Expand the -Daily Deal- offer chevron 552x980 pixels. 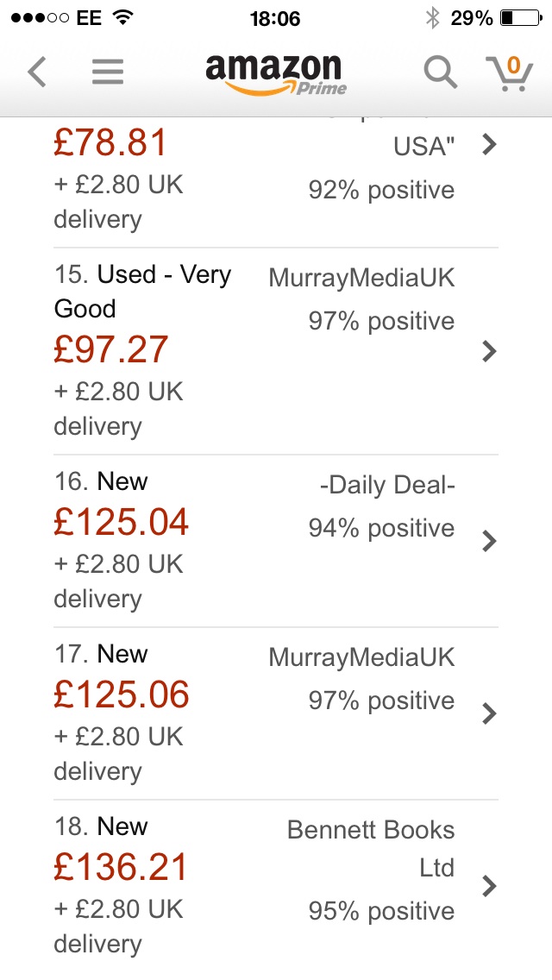[x=489, y=541]
